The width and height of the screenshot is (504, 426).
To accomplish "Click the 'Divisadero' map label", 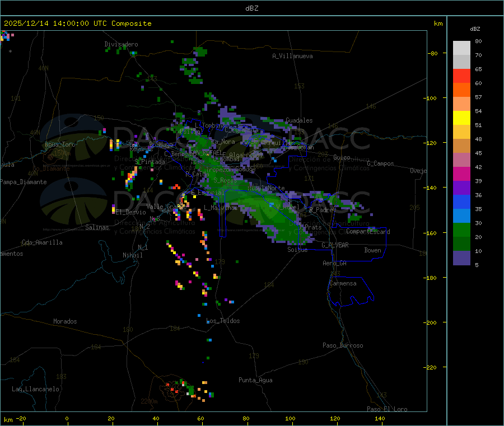I will (x=121, y=44).
